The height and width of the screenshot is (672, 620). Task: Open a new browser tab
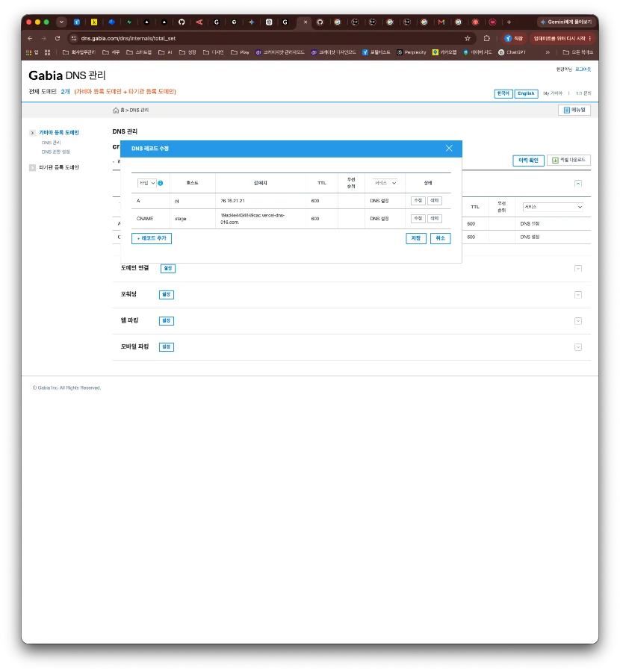(x=509, y=22)
